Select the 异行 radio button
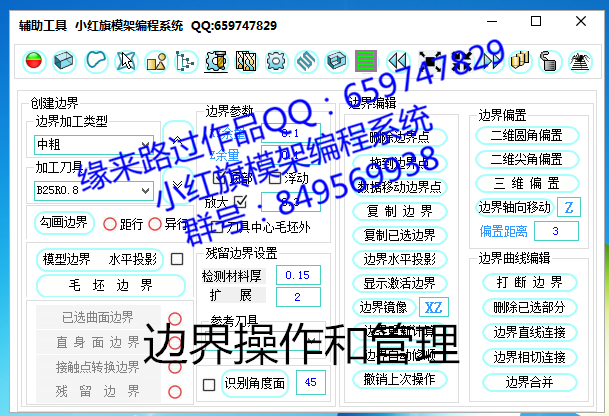This screenshot has height=416, width=609. (155, 224)
